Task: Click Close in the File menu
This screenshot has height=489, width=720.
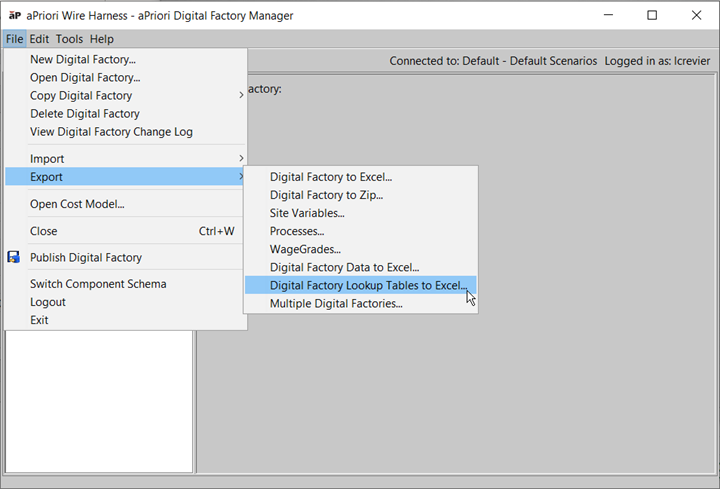Action: tap(125, 231)
